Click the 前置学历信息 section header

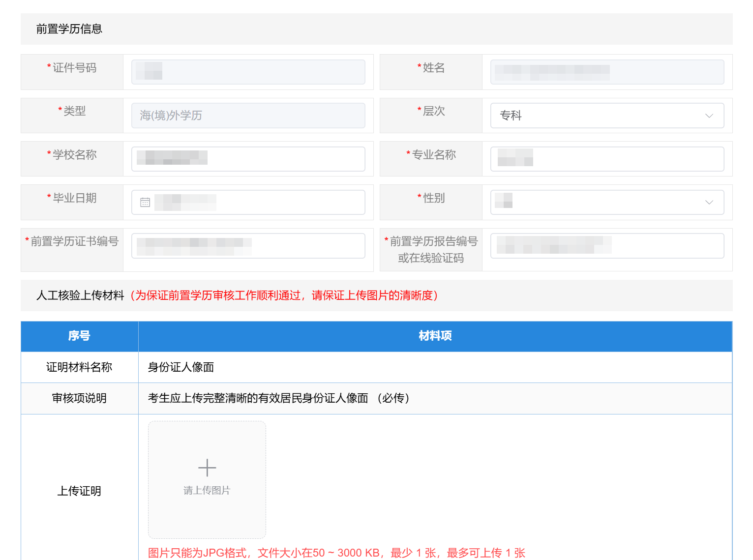click(69, 29)
